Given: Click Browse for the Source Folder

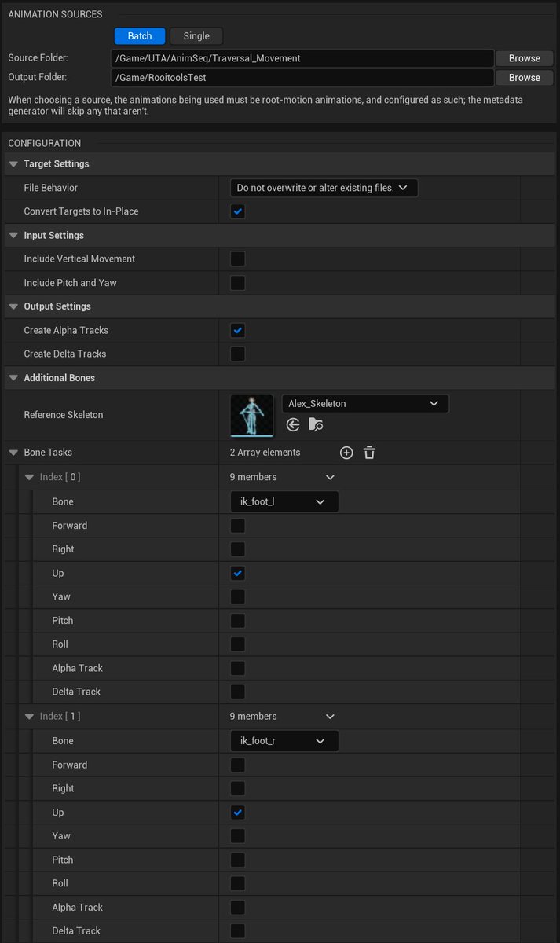Looking at the screenshot, I should pyautogui.click(x=524, y=58).
